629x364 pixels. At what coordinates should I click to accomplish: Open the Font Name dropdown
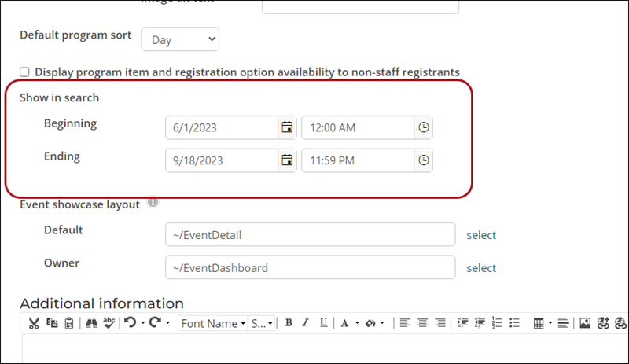click(212, 323)
